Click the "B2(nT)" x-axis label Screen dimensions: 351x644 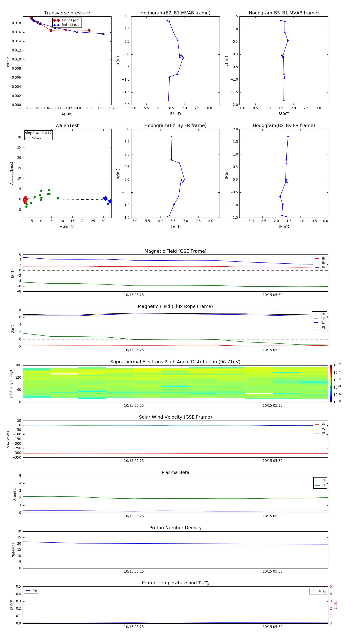coord(175,114)
